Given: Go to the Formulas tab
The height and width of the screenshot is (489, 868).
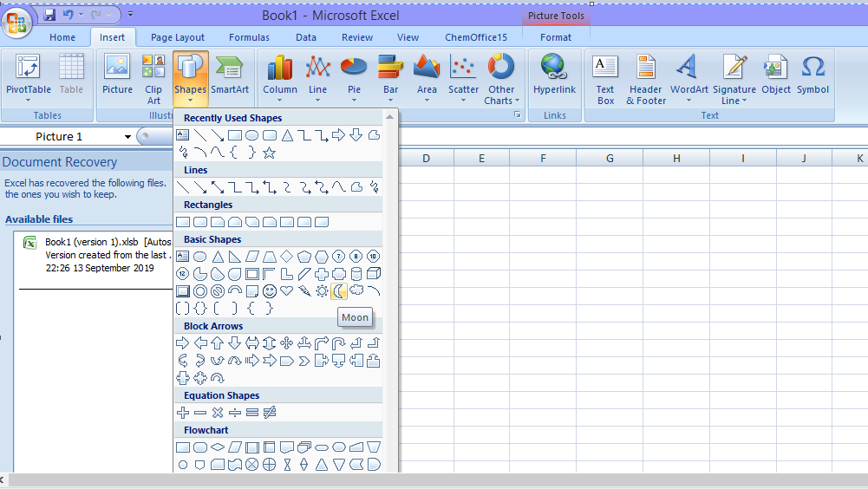Looking at the screenshot, I should coord(249,37).
